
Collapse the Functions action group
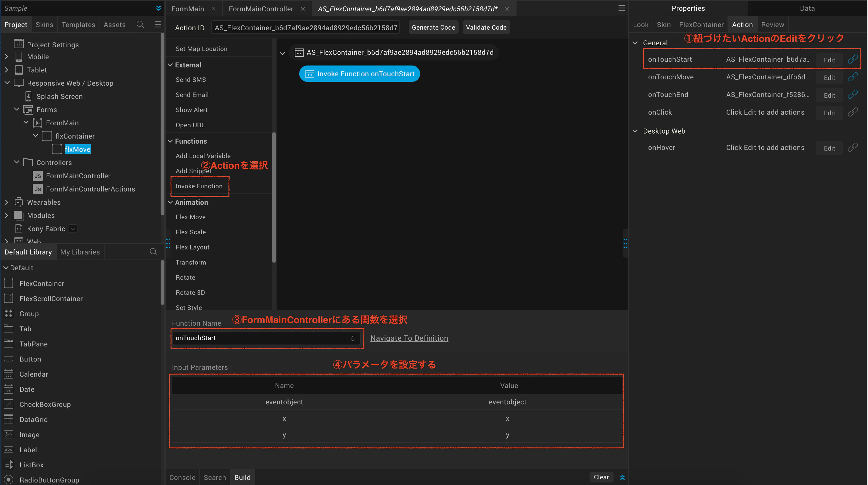(x=170, y=141)
